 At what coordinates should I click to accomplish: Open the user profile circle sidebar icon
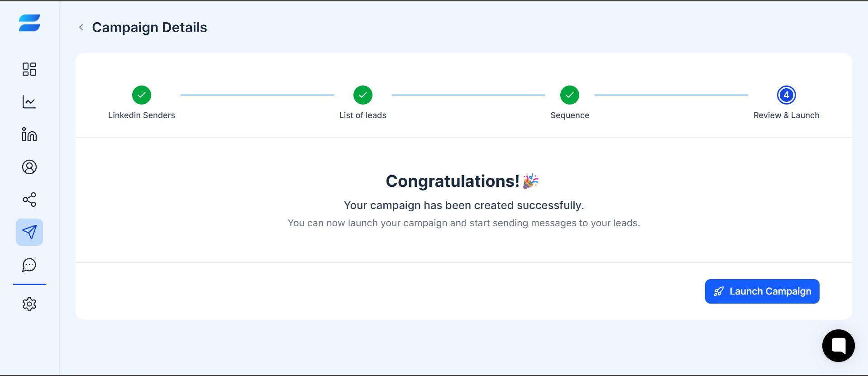tap(29, 167)
